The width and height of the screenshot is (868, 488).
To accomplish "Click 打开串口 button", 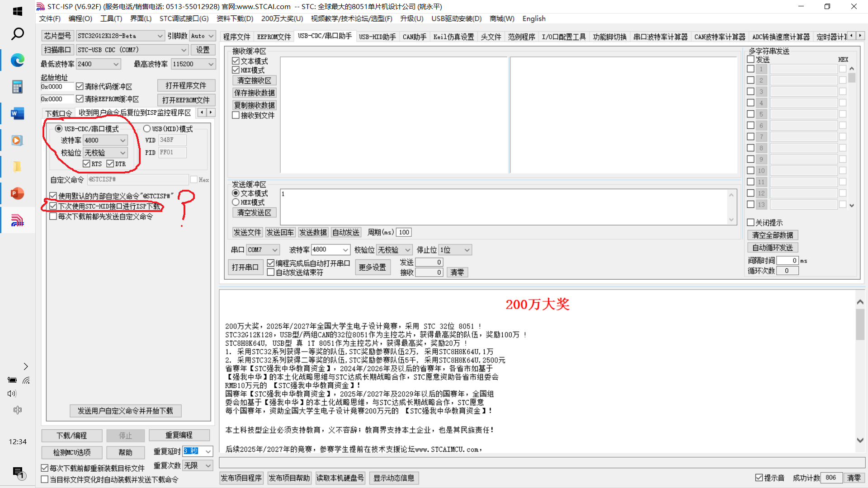I will (x=245, y=267).
